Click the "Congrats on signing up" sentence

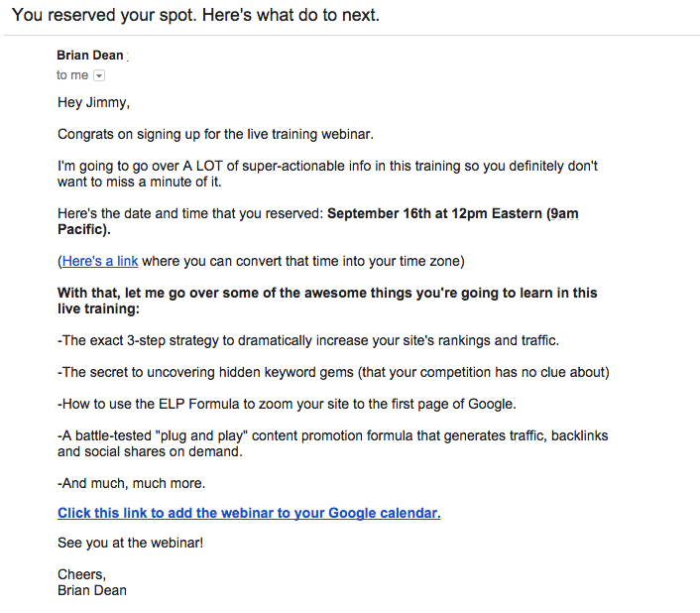[x=215, y=134]
